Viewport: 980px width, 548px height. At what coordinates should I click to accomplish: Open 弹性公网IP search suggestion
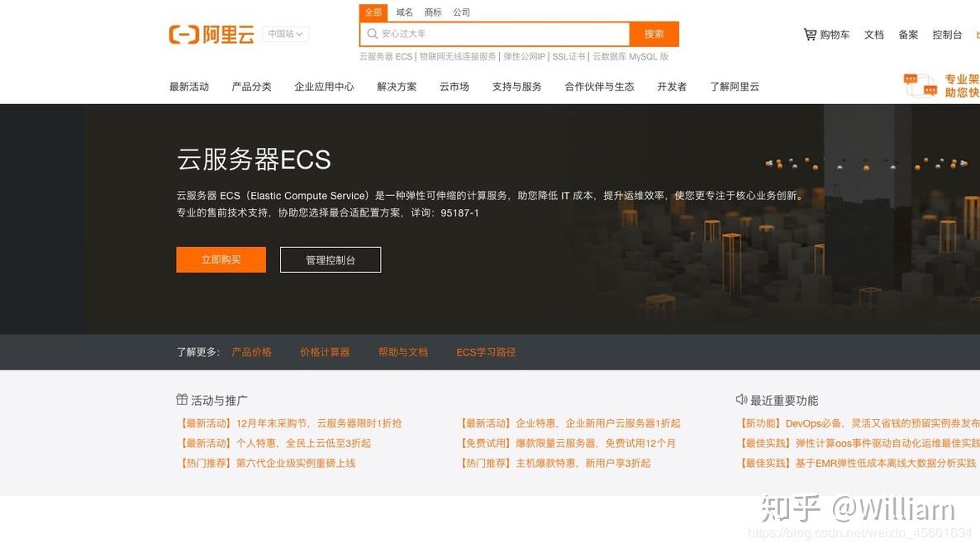tap(525, 56)
